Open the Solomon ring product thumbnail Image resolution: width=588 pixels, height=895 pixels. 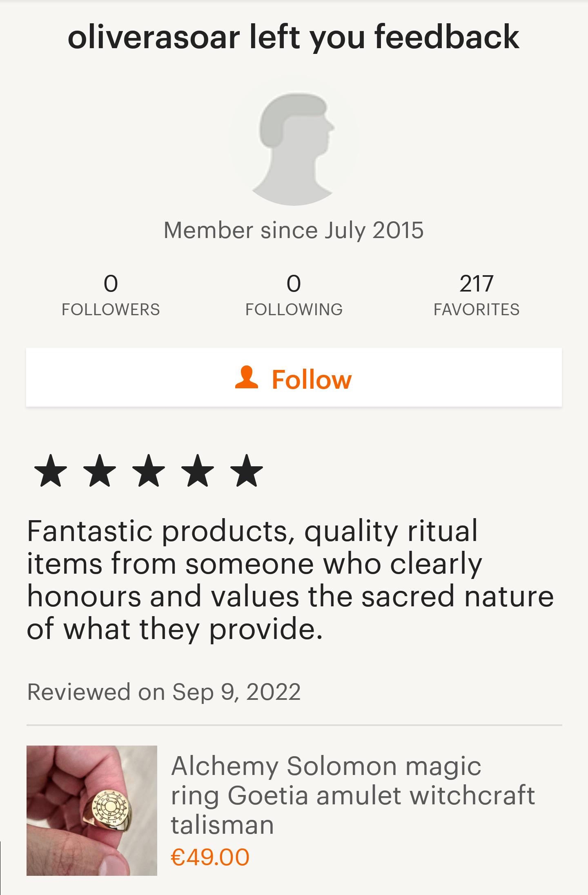click(x=92, y=810)
